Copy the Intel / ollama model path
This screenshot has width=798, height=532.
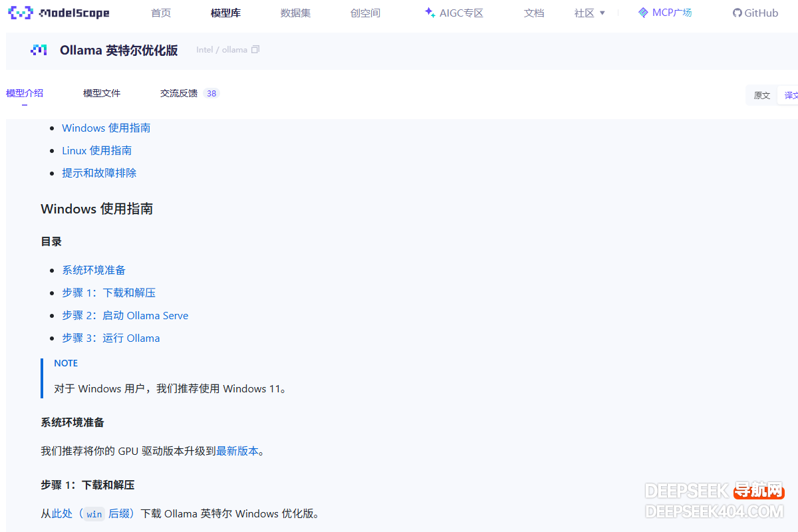(255, 50)
